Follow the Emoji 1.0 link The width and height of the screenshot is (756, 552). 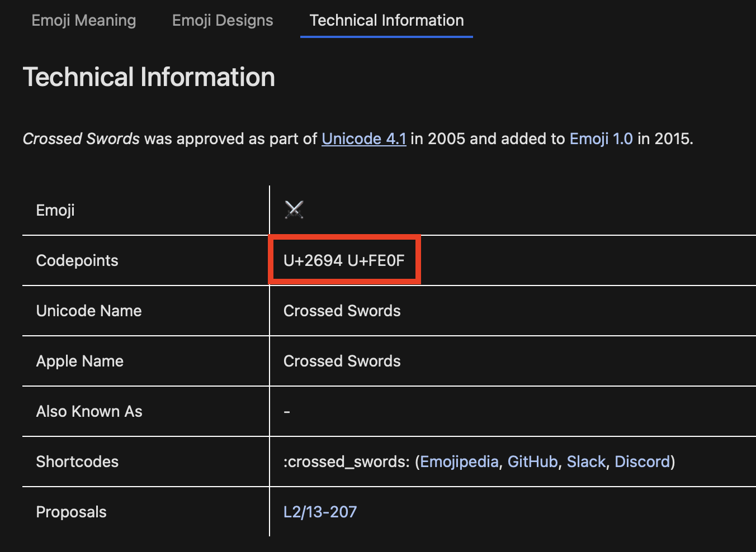601,139
